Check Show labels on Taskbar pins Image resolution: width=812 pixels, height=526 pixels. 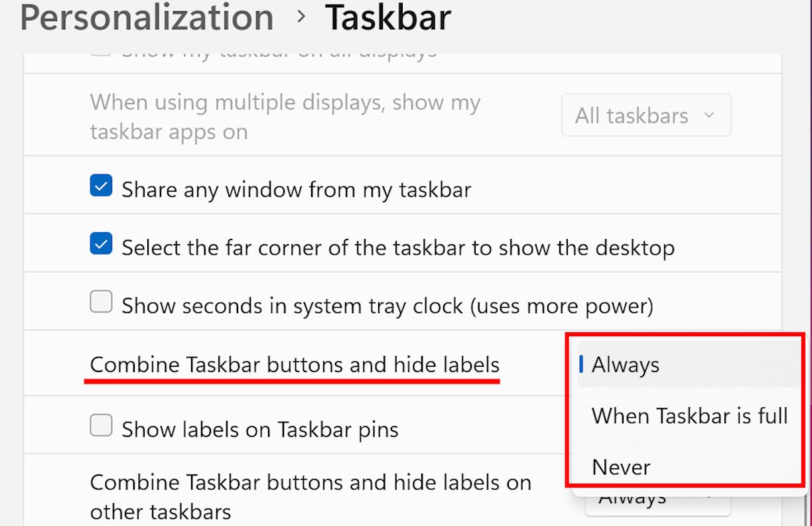click(x=101, y=426)
